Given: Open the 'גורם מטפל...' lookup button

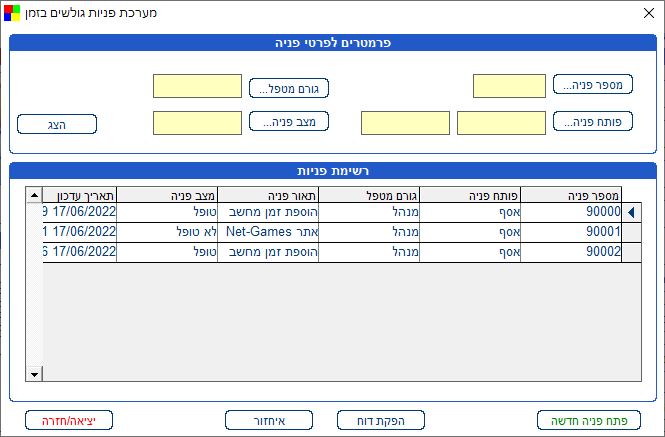Looking at the screenshot, I should (289, 87).
